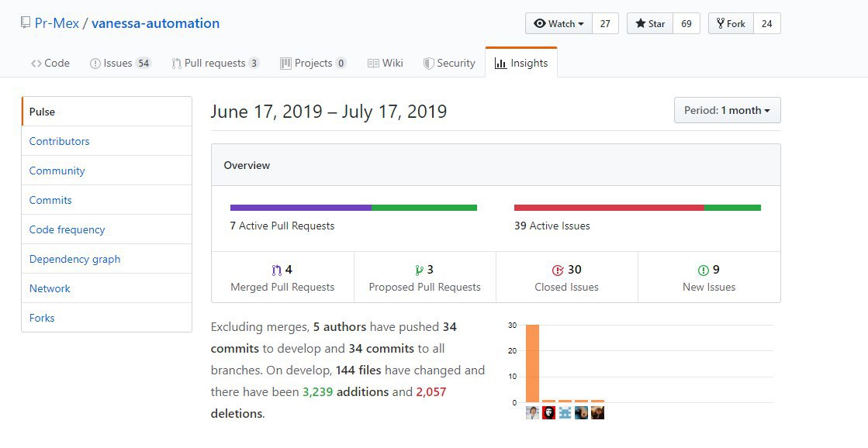This screenshot has width=868, height=448.
Task: View the 24 forks count
Action: [x=766, y=24]
